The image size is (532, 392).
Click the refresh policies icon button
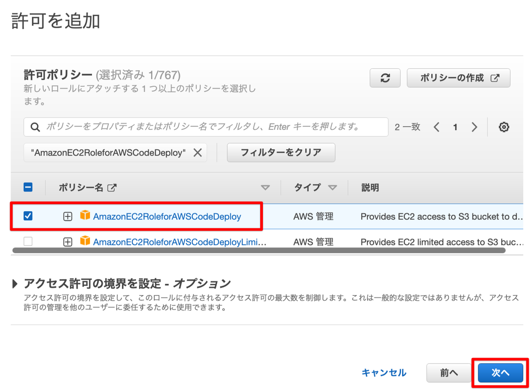click(385, 78)
